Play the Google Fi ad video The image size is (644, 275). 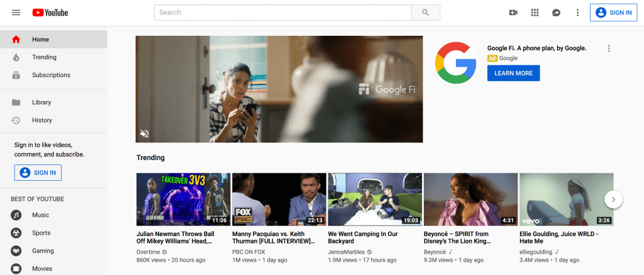tap(279, 89)
